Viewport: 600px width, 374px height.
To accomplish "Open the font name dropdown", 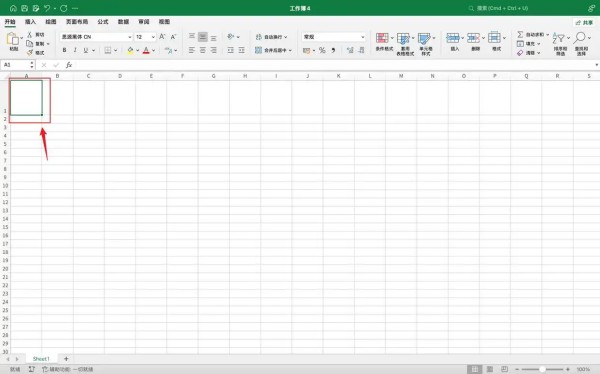I will (x=96, y=37).
